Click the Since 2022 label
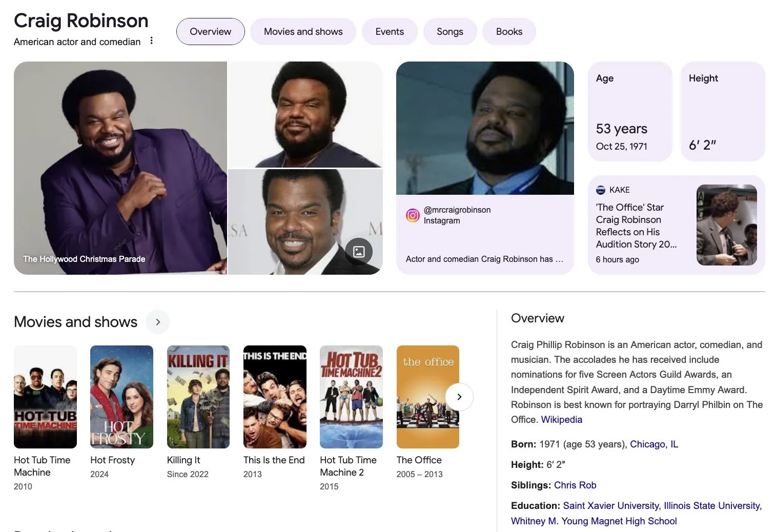The height and width of the screenshot is (532, 776). coord(188,474)
